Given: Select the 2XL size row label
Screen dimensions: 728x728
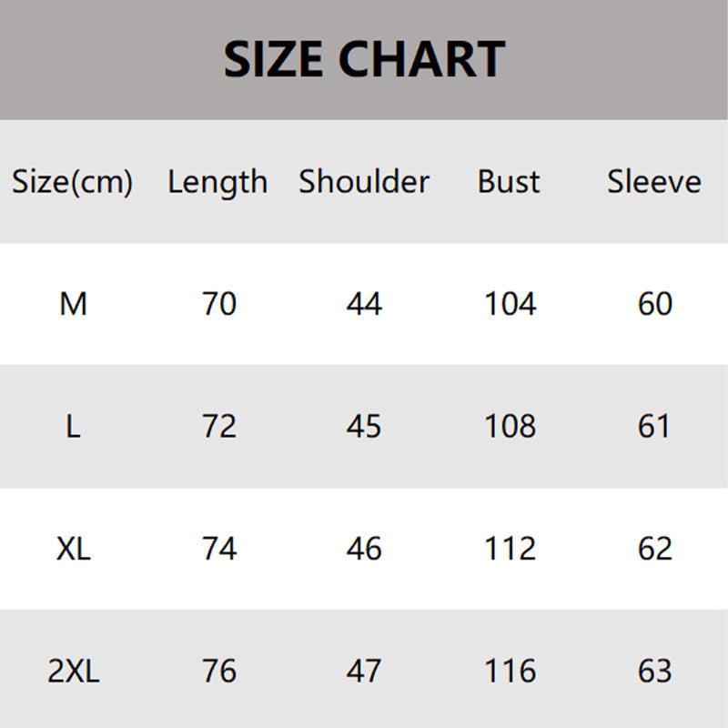Looking at the screenshot, I should 73,672.
